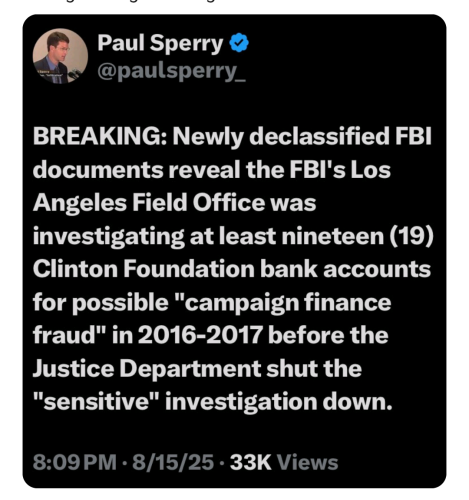Open Paul Sperry's profile picture
Screen dimensions: 469x500
(x=60, y=56)
